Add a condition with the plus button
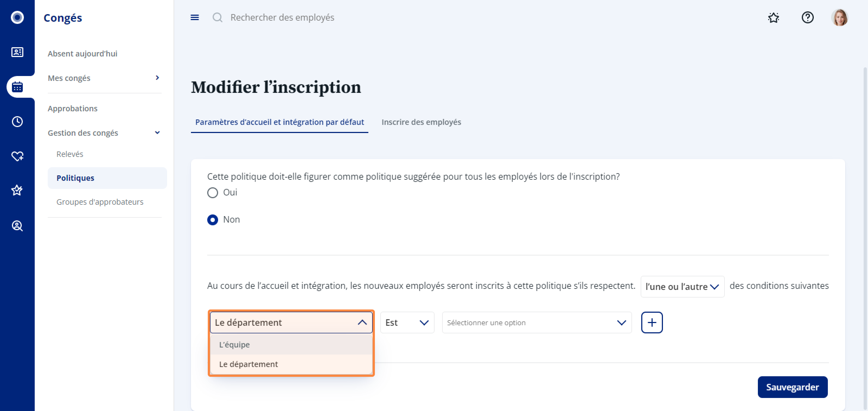 pyautogui.click(x=652, y=323)
